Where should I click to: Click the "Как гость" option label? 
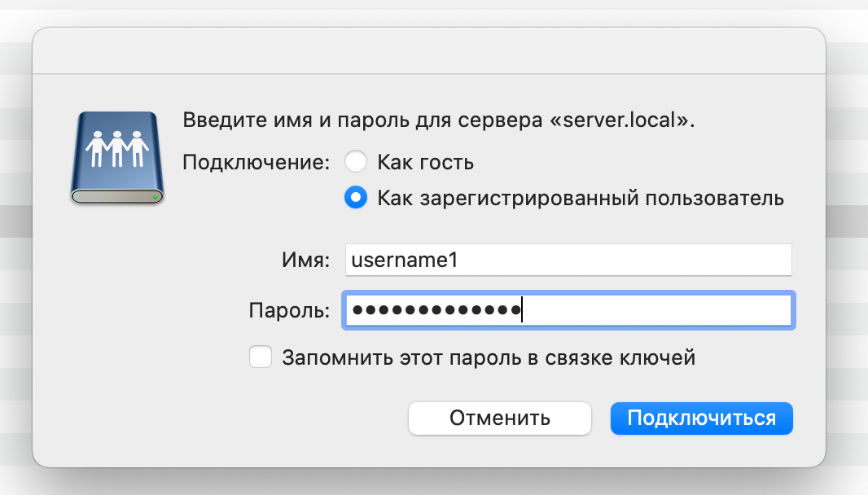425,162
